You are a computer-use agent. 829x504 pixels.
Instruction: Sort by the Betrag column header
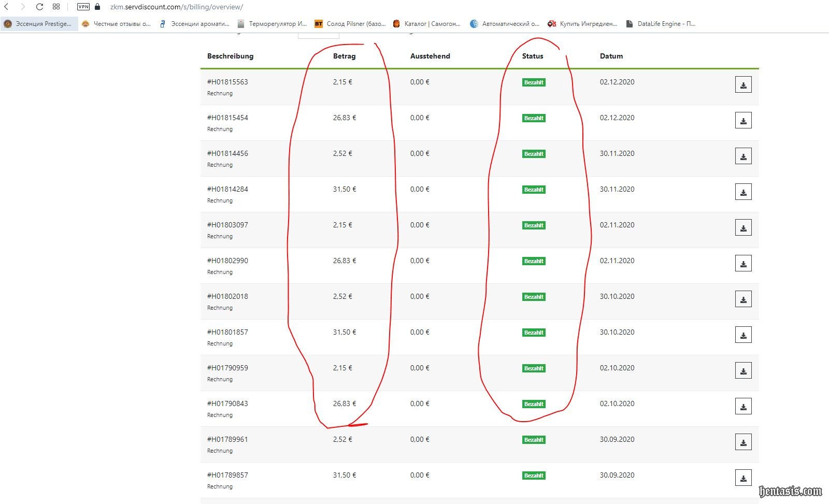(x=344, y=56)
